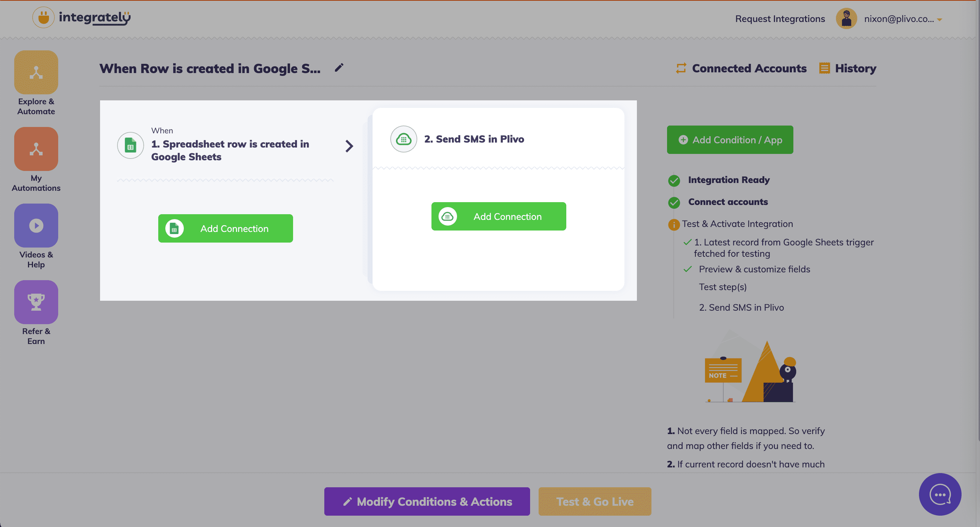
Task: Expand the arrow between trigger and action
Action: pos(350,146)
